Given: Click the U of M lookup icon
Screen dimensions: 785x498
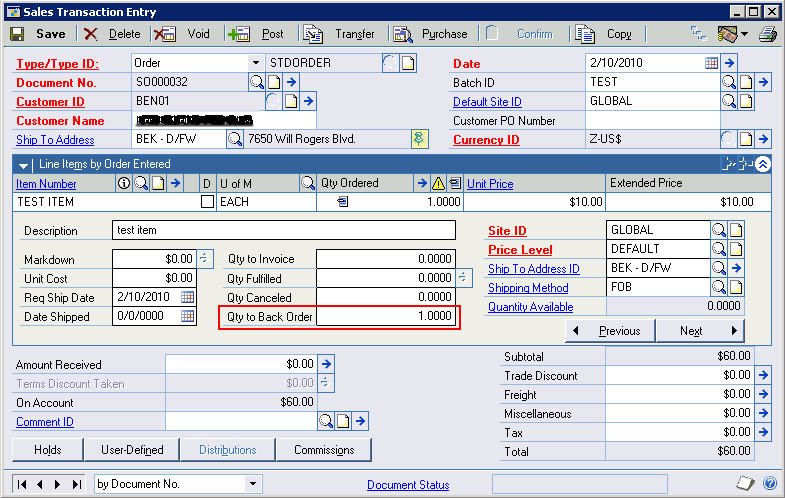Looking at the screenshot, I should pyautogui.click(x=307, y=183).
